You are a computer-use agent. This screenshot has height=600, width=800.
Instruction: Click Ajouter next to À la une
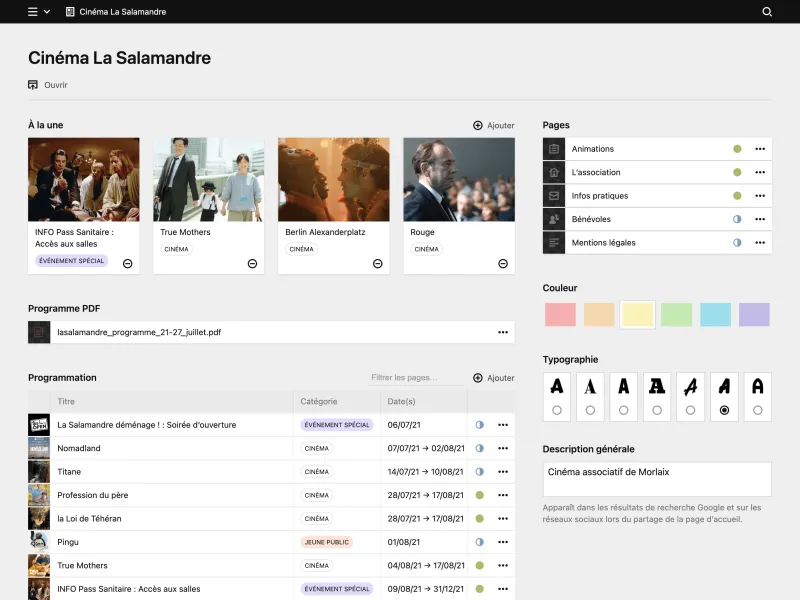(493, 125)
